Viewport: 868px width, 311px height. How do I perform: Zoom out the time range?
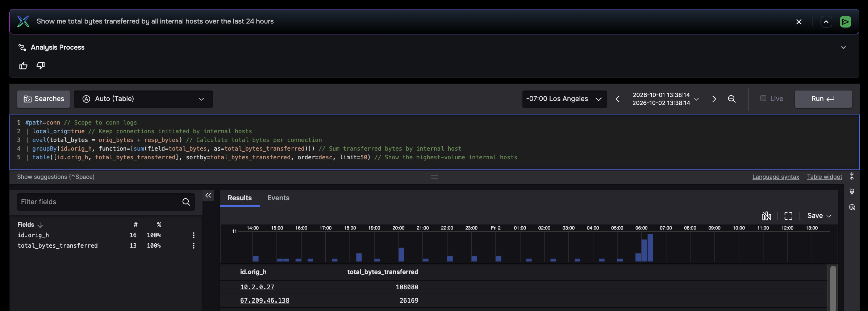[732, 99]
